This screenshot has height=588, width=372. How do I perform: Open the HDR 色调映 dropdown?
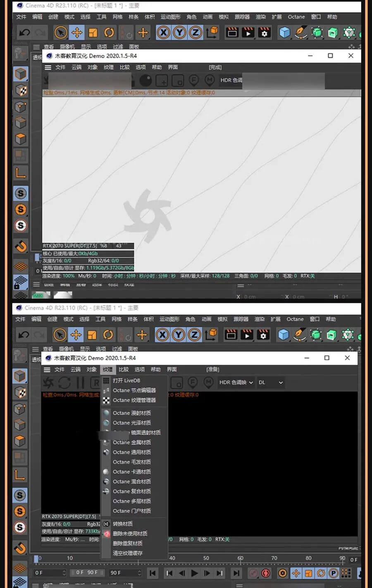[236, 382]
